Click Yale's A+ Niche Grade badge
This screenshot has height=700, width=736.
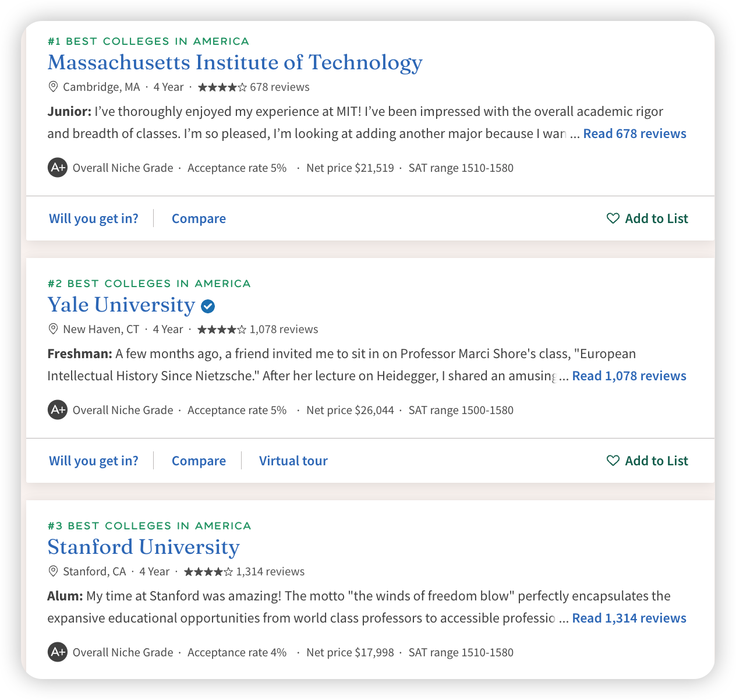click(58, 410)
